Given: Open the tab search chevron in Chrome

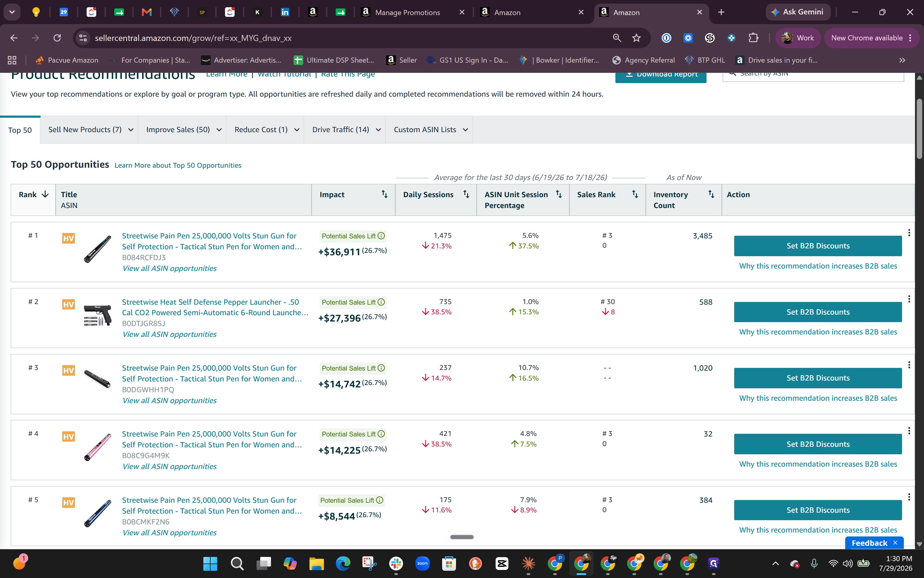Looking at the screenshot, I should 12,12.
